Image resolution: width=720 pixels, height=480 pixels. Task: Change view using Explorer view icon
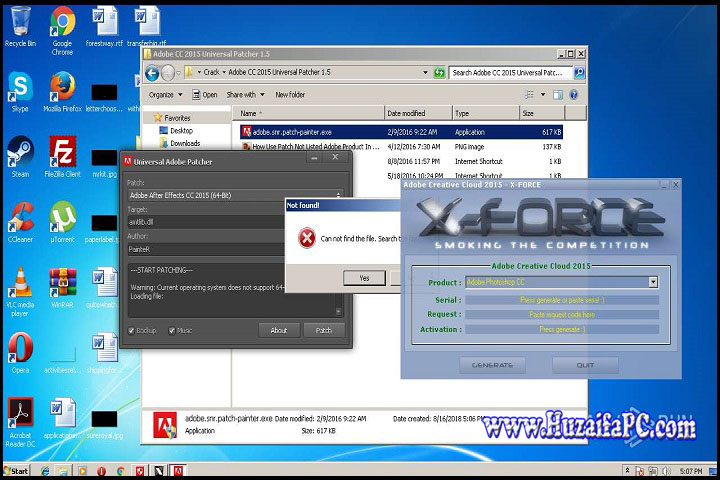tap(529, 95)
